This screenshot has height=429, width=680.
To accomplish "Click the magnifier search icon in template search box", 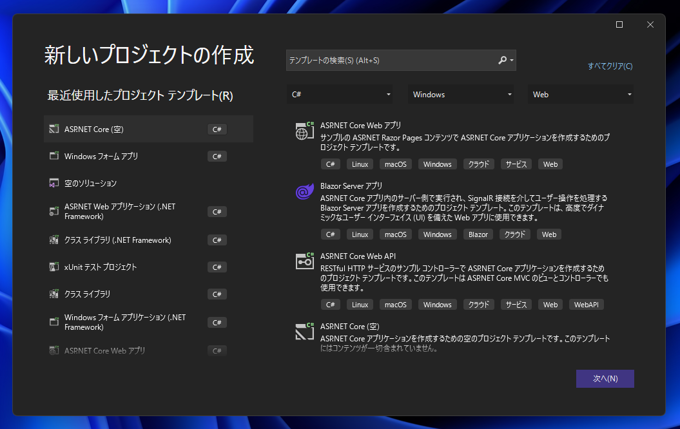I will 502,60.
